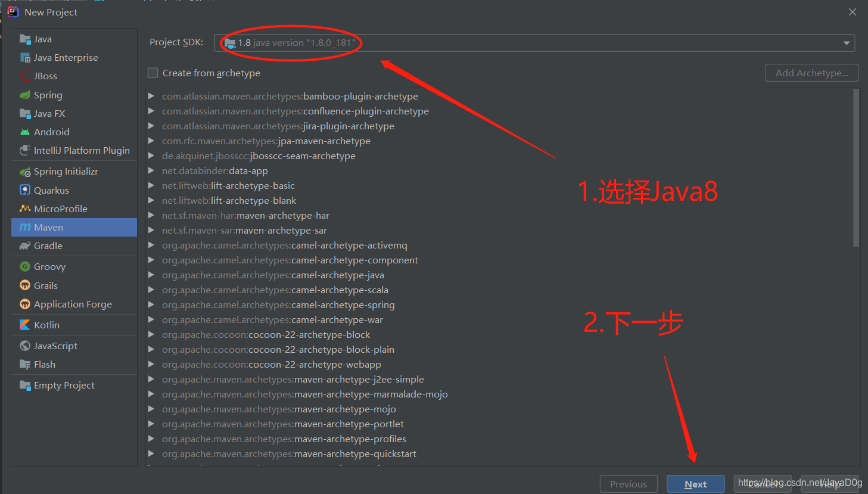Expand lift-archetype-basic entry
The height and width of the screenshot is (494, 868).
coord(151,185)
